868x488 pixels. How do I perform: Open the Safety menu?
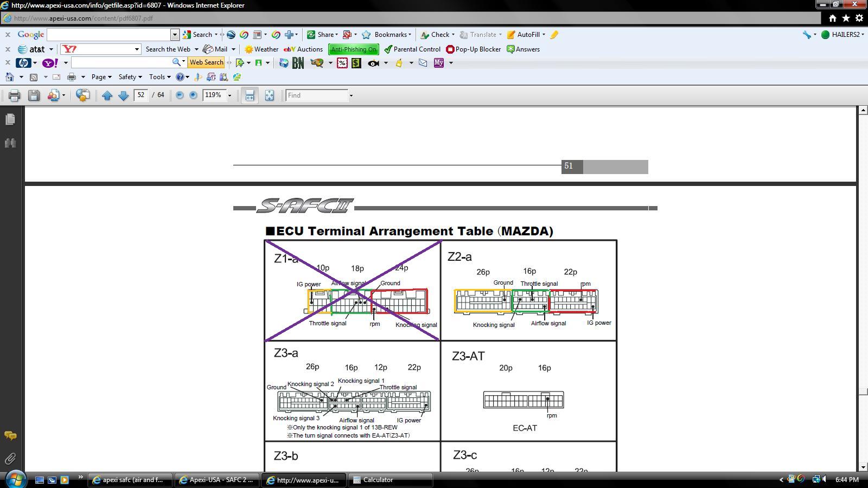130,77
